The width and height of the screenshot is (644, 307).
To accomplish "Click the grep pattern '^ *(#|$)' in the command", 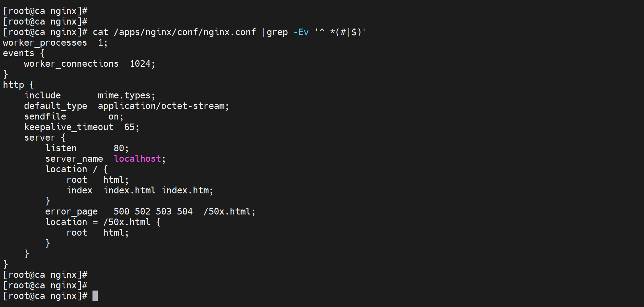I will click(340, 32).
